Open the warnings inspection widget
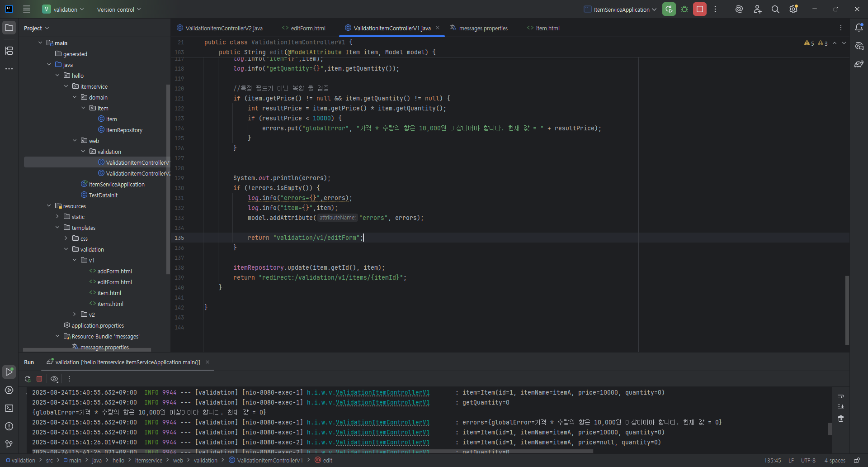The width and height of the screenshot is (868, 467). coord(816,43)
